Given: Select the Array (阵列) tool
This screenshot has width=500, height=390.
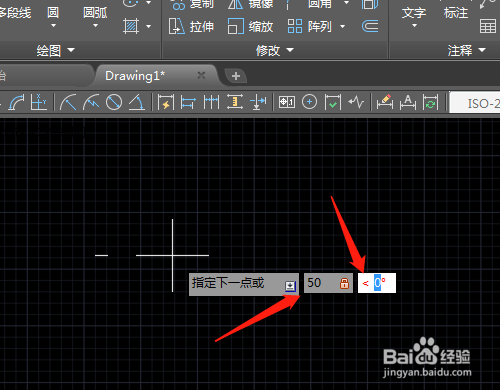Looking at the screenshot, I should coord(310,26).
